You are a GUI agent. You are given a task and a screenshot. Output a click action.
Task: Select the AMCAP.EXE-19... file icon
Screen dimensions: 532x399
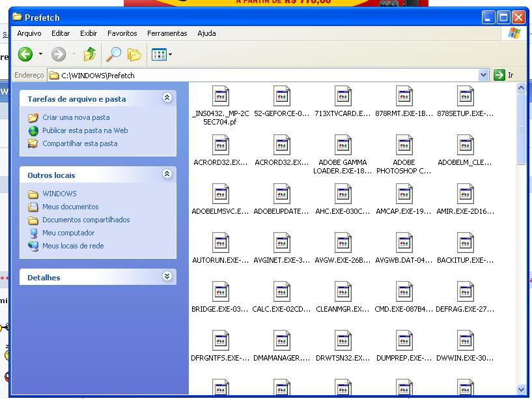coord(404,194)
